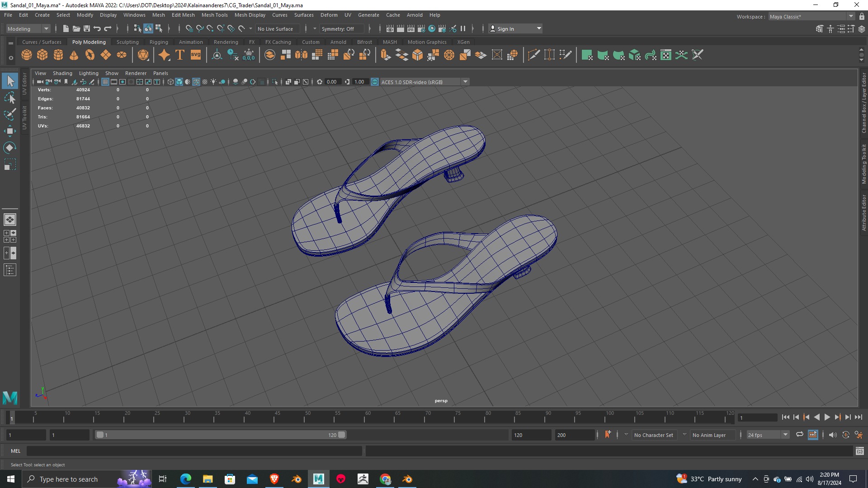Open the Edit Mesh menu

183,15
